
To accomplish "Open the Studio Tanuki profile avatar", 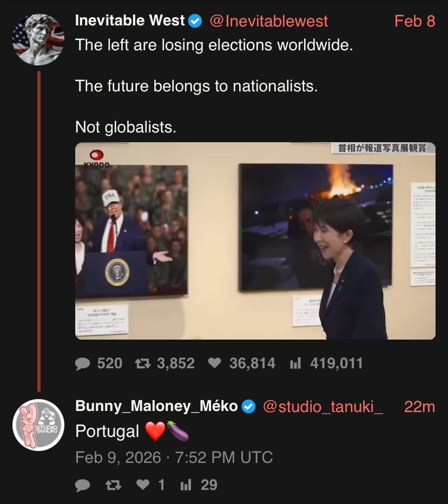I will point(38,425).
